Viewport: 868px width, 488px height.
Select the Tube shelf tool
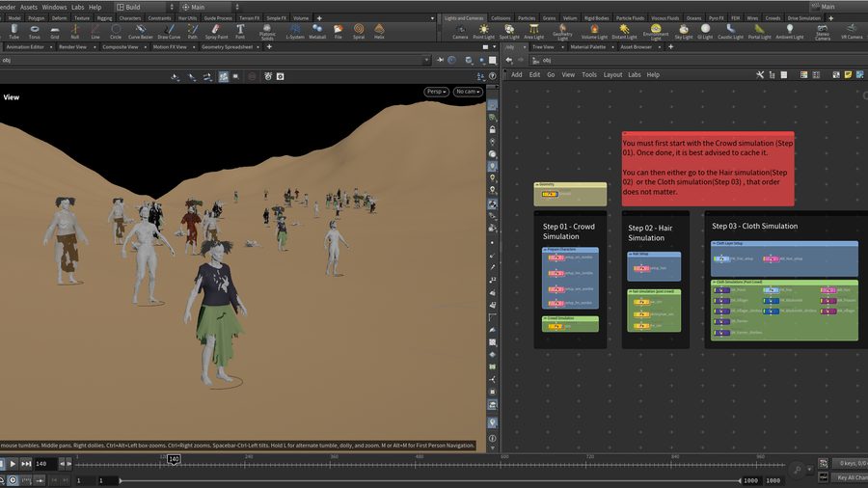coord(14,31)
